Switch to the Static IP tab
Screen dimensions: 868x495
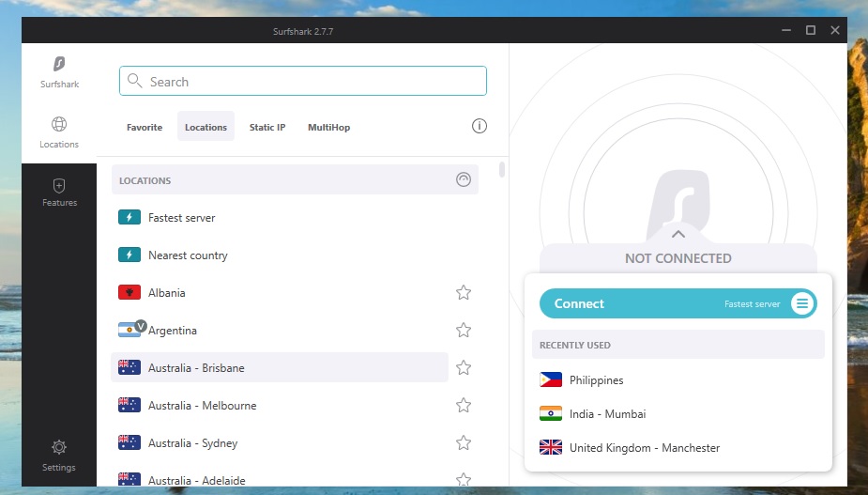tap(267, 127)
